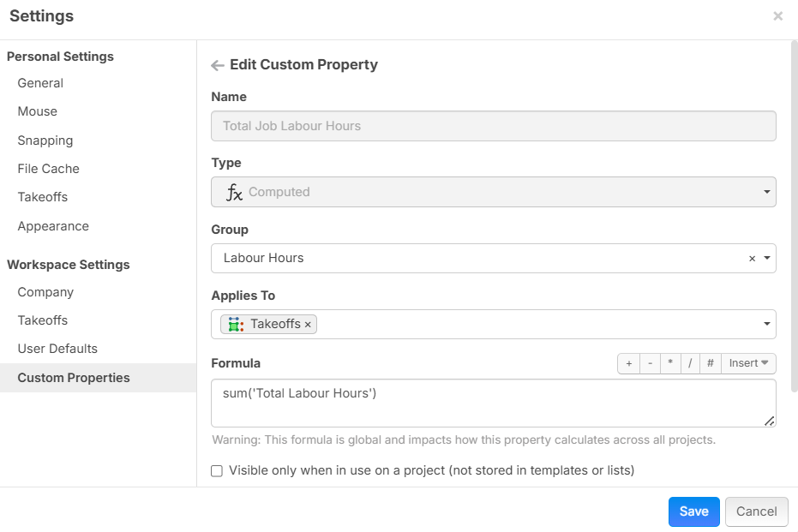
Task: Click the vertical scrollbar of settings panel
Action: pos(793,214)
